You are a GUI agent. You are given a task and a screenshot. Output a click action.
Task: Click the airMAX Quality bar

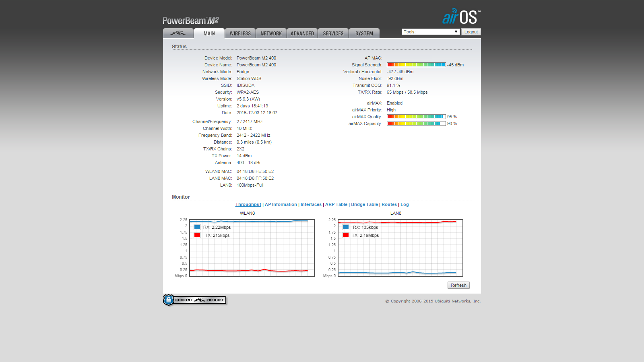416,117
